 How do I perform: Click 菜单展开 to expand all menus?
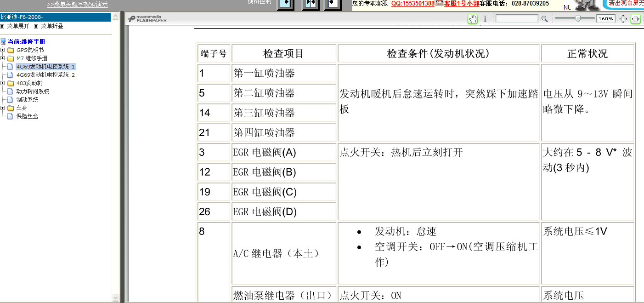coord(17,26)
